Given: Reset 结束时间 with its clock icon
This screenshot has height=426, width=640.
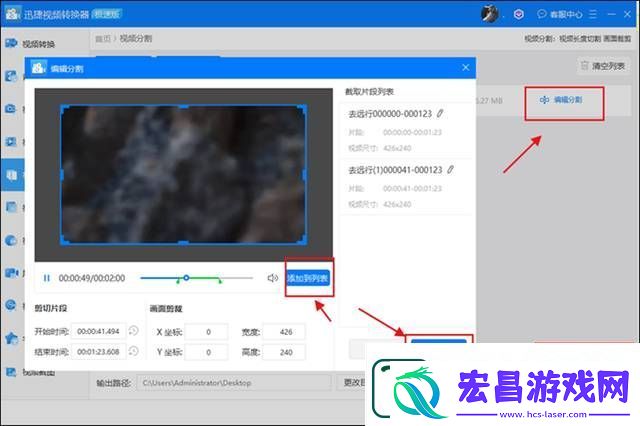Looking at the screenshot, I should coord(133,351).
